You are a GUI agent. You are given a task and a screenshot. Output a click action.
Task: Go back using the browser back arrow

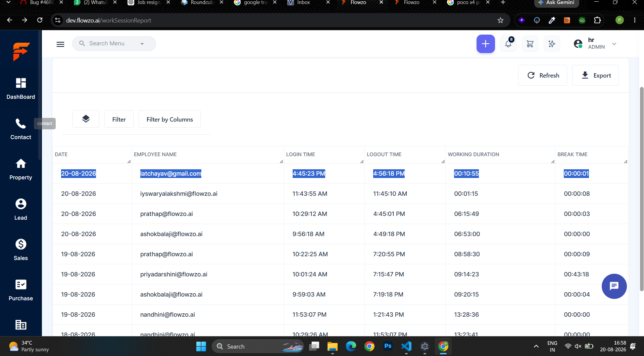[x=10, y=20]
